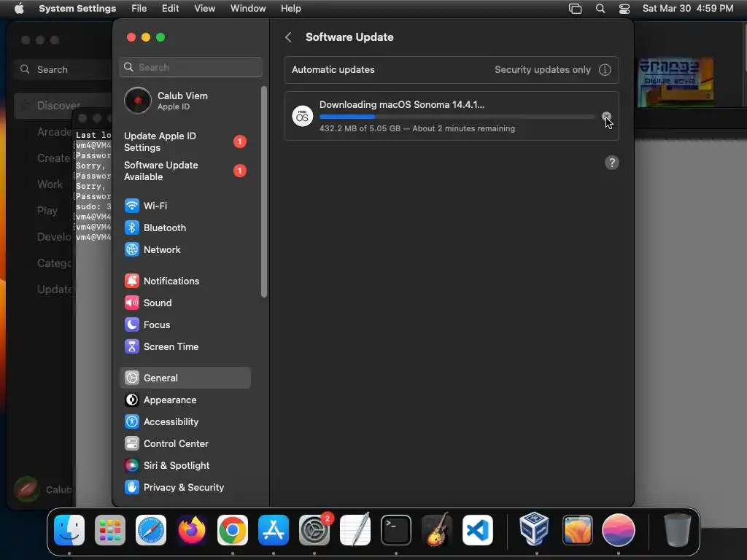
Task: Open Screen Time settings
Action: click(x=185, y=346)
